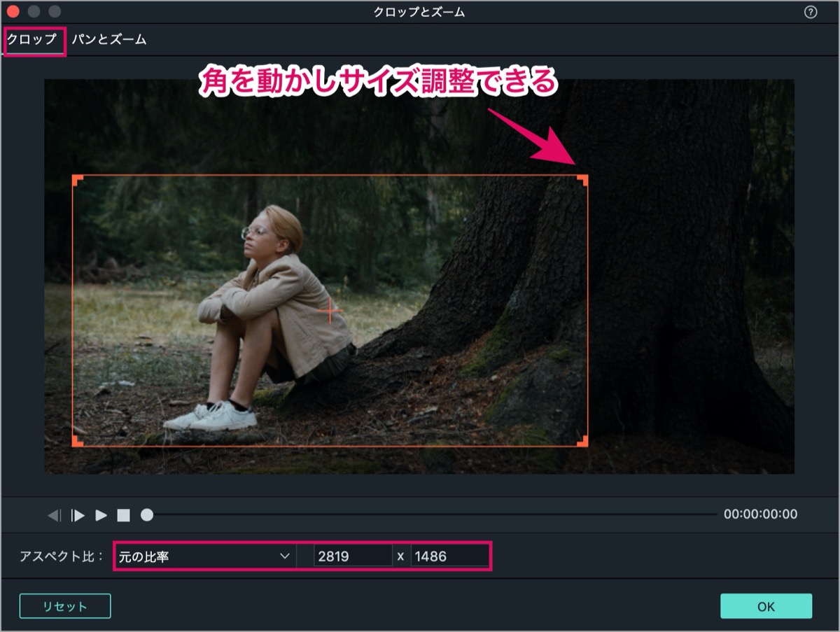Switch to the クロップ tab
The height and width of the screenshot is (632, 840).
(x=31, y=39)
